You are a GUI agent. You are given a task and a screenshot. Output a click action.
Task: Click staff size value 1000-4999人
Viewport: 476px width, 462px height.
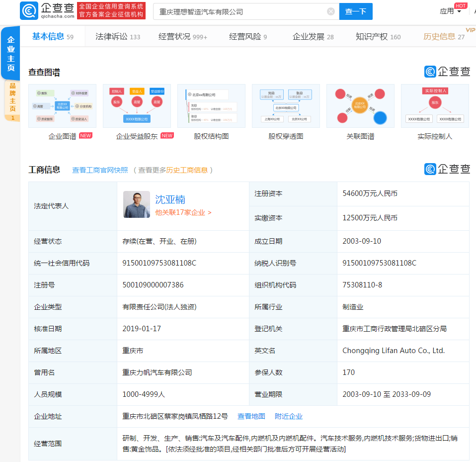[x=143, y=394]
